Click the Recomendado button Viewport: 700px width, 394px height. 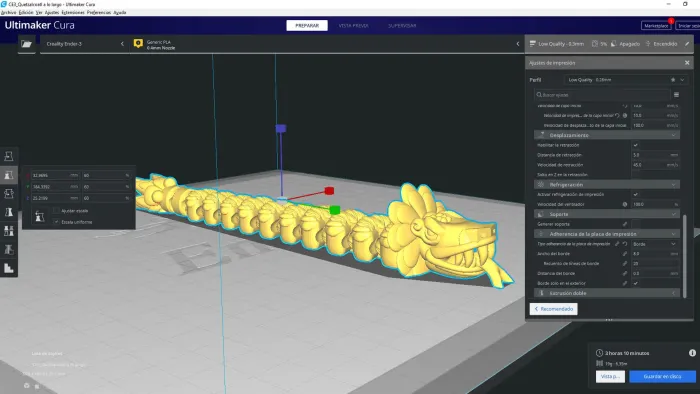[x=554, y=309]
